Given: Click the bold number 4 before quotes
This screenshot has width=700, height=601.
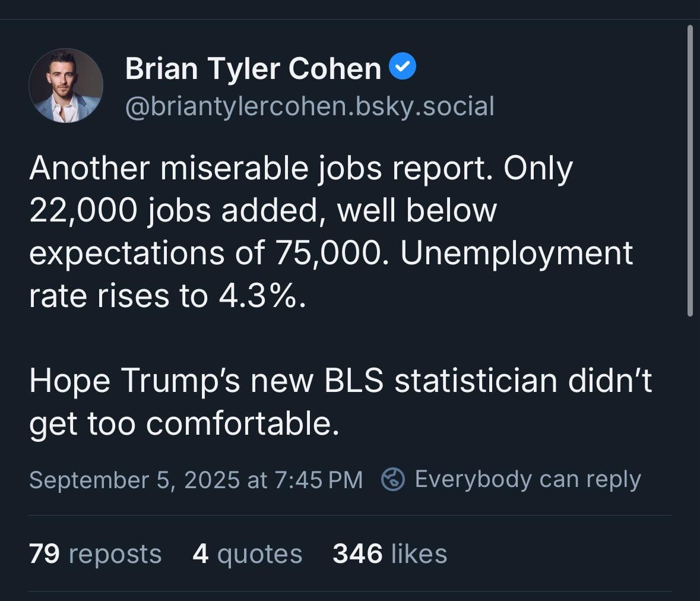Looking at the screenshot, I should tap(201, 553).
